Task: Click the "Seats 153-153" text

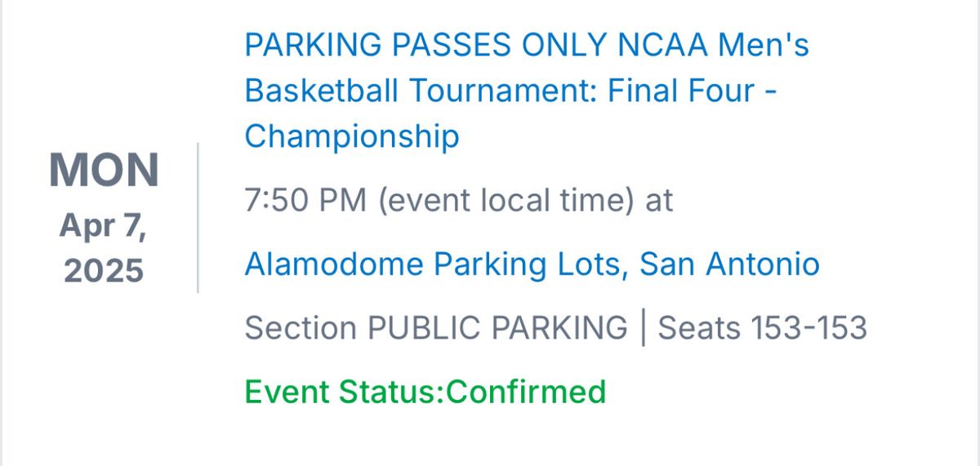Action: (761, 328)
